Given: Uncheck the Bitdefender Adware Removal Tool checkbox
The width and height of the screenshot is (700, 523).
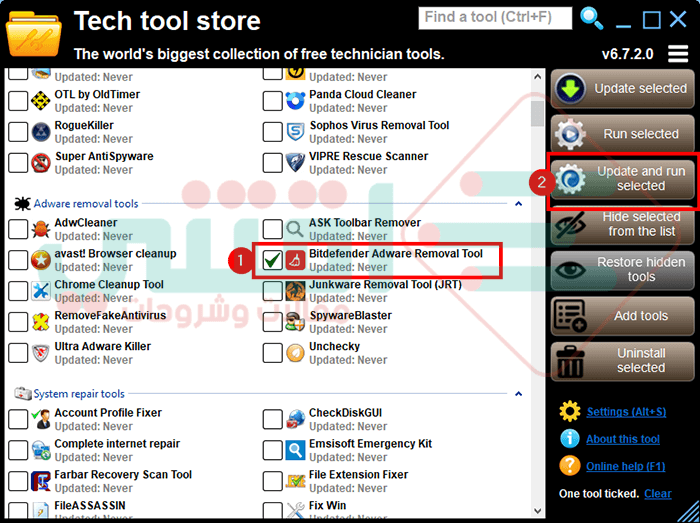Looking at the screenshot, I should coord(272,260).
